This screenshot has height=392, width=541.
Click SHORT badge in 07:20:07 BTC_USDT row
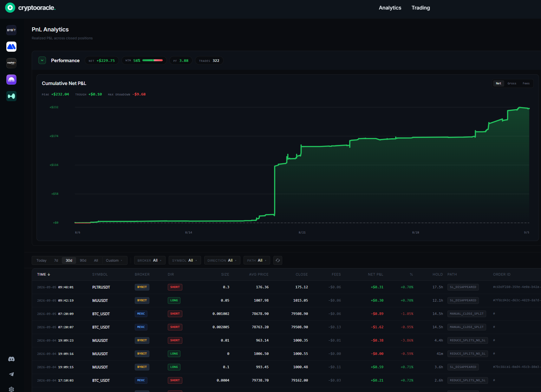pyautogui.click(x=175, y=327)
